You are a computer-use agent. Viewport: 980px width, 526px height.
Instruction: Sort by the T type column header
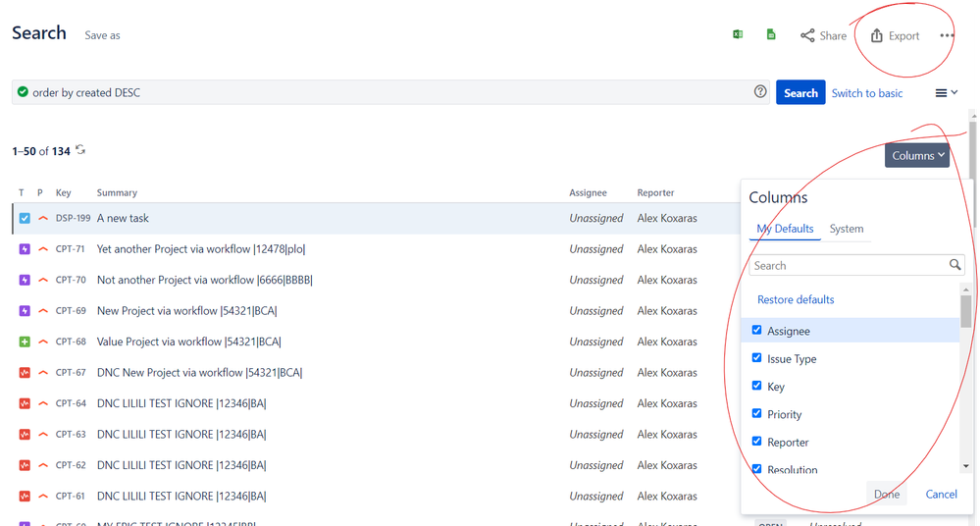22,192
